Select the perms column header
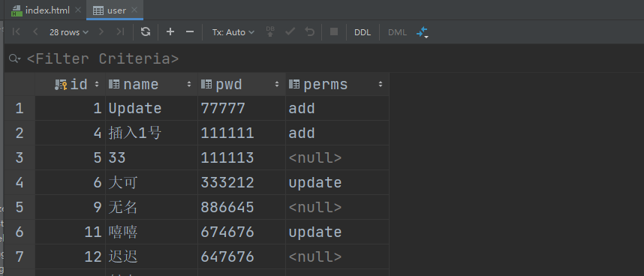 [x=337, y=85]
